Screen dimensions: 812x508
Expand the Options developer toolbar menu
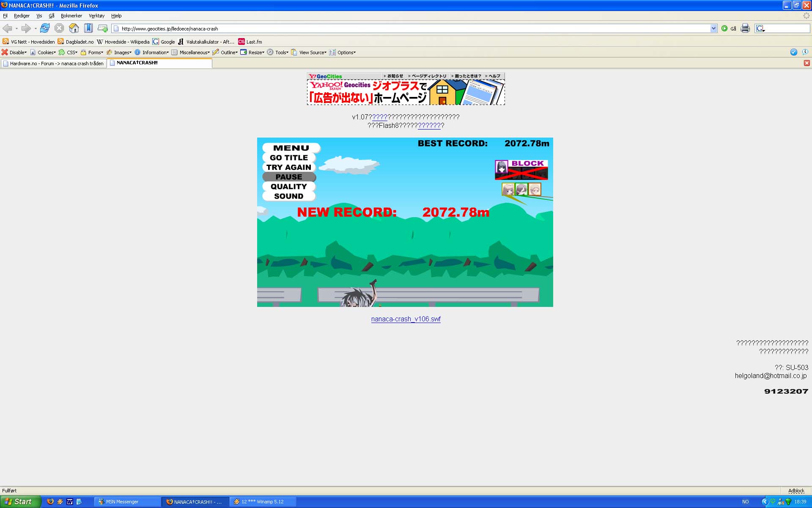click(x=343, y=52)
